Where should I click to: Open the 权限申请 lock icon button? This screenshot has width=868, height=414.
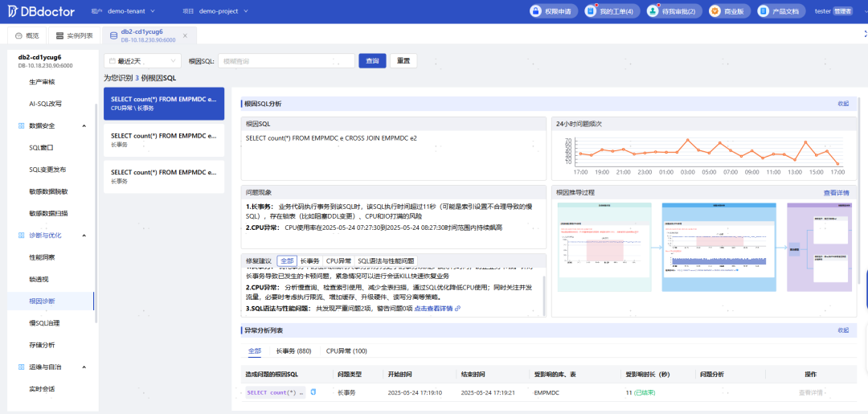tap(554, 11)
